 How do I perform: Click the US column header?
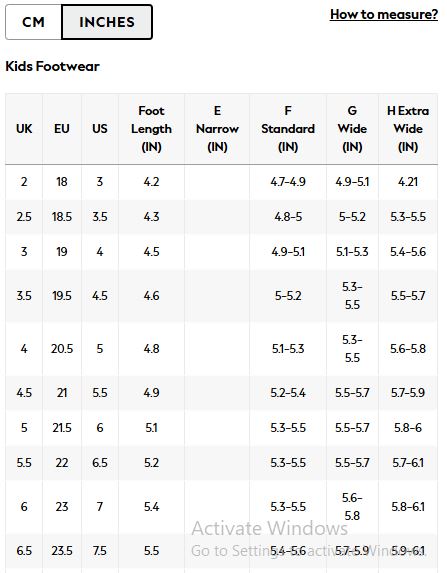point(100,129)
